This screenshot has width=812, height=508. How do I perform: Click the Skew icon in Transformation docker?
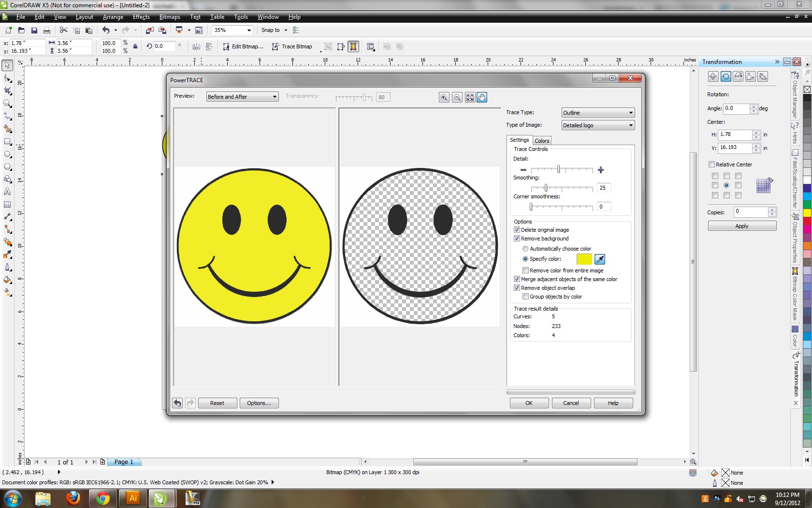[x=763, y=76]
